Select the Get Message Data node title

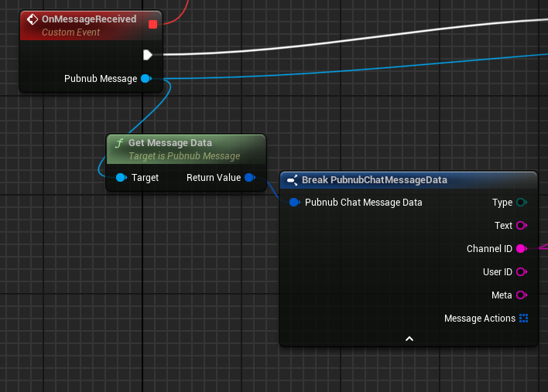coord(170,143)
